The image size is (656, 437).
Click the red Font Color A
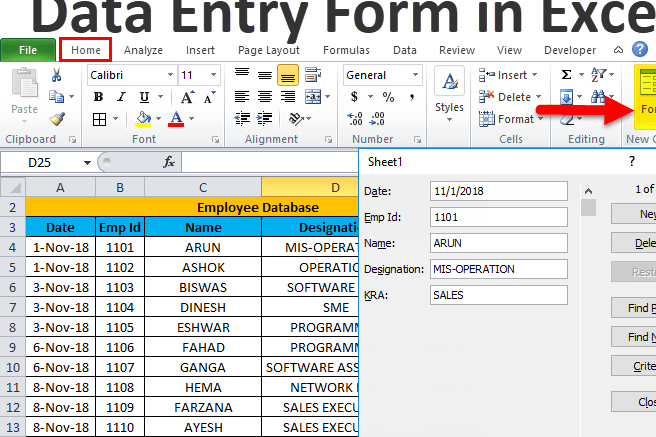pyautogui.click(x=176, y=119)
